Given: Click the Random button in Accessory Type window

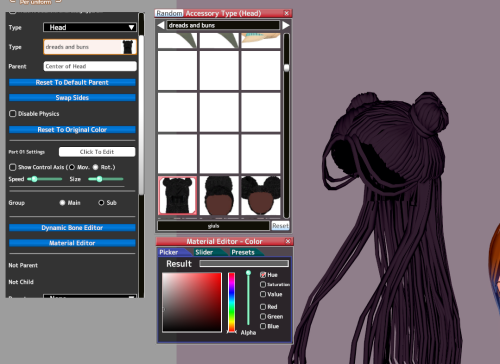Looking at the screenshot, I should (169, 13).
